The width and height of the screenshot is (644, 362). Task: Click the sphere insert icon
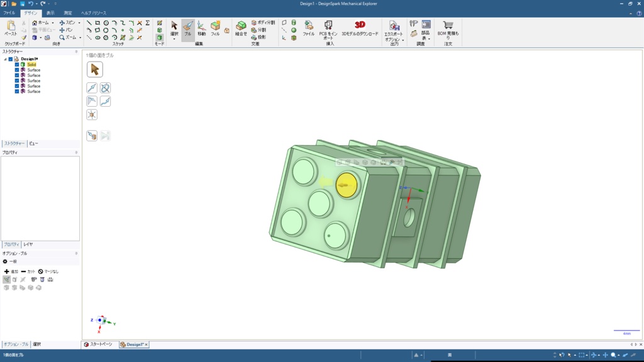[294, 30]
